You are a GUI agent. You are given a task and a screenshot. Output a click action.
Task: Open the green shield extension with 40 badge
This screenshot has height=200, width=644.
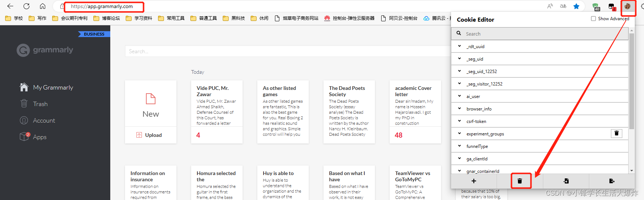596,7
